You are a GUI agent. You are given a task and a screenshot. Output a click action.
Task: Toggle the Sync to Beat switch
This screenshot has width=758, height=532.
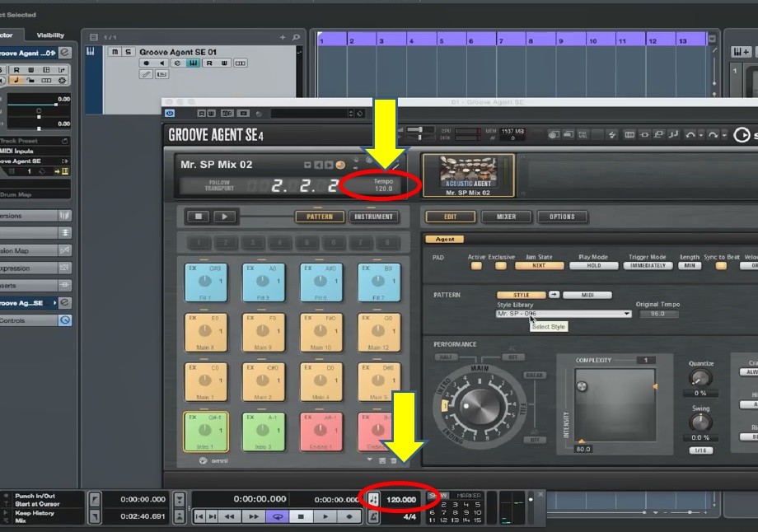[721, 265]
